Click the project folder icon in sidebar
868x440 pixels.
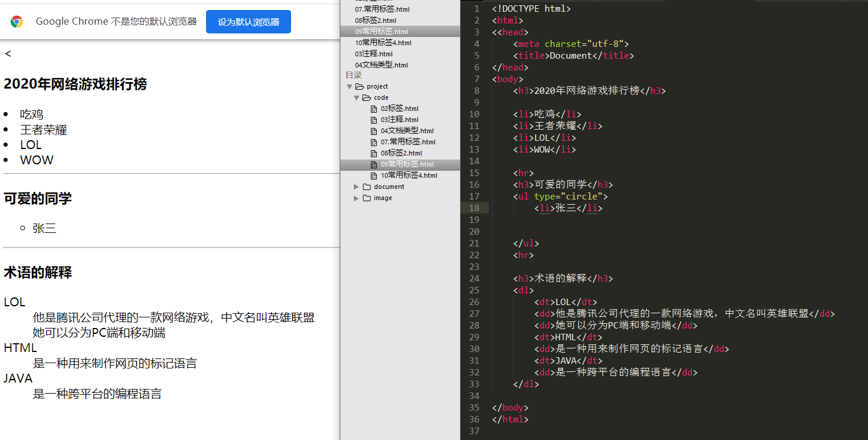click(360, 86)
